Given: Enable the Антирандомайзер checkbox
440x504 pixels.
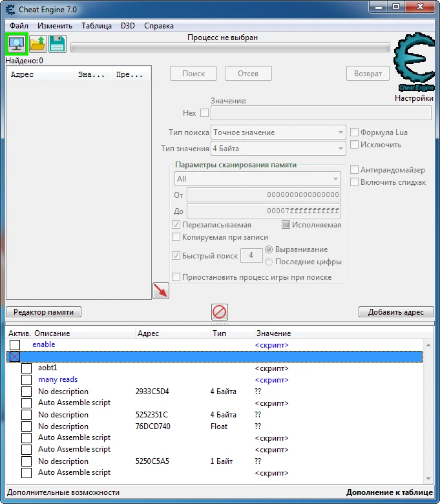Looking at the screenshot, I should pyautogui.click(x=354, y=169).
